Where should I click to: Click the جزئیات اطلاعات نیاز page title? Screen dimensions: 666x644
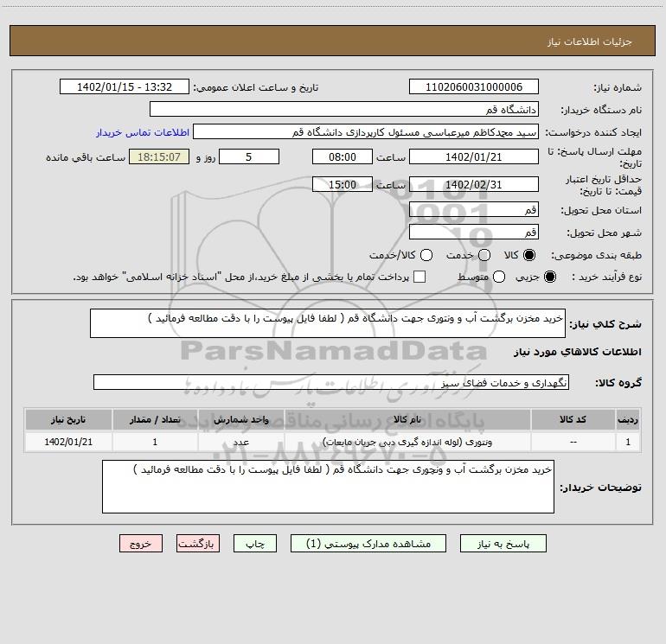click(590, 41)
